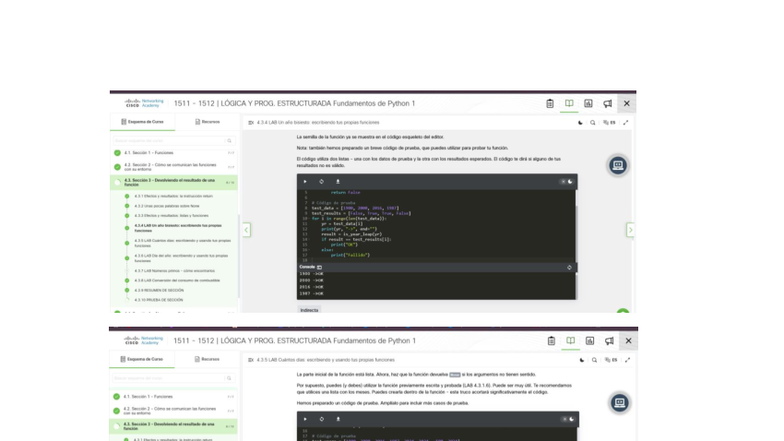The height and width of the screenshot is (441, 784).
Task: Toggle dark mode in lower content toolbar
Action: pos(582,360)
